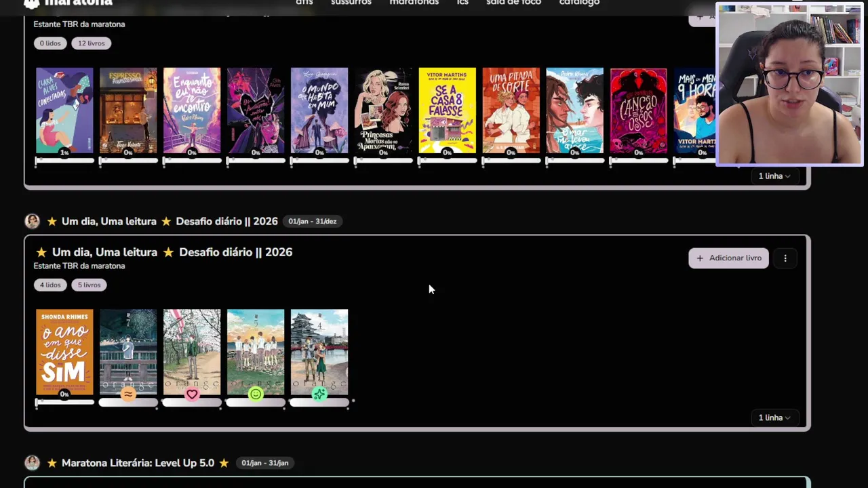
Task: Select the 12 livros filter chip
Action: pos(91,43)
